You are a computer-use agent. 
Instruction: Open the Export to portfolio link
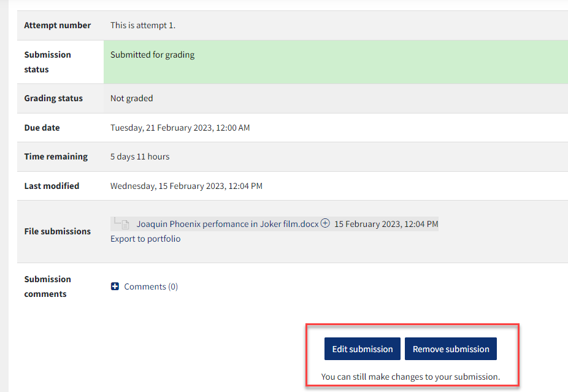pyautogui.click(x=145, y=239)
